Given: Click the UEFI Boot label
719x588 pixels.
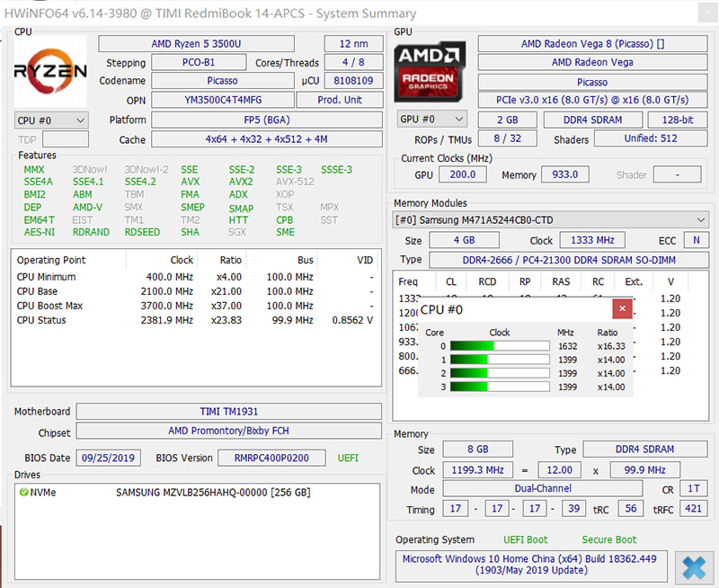Looking at the screenshot, I should click(x=526, y=539).
